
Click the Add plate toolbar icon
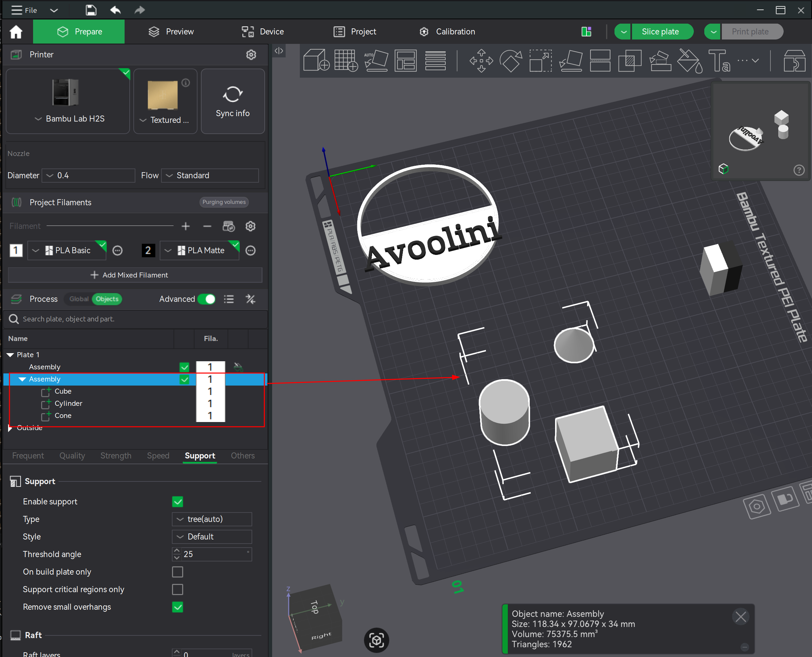coord(346,60)
